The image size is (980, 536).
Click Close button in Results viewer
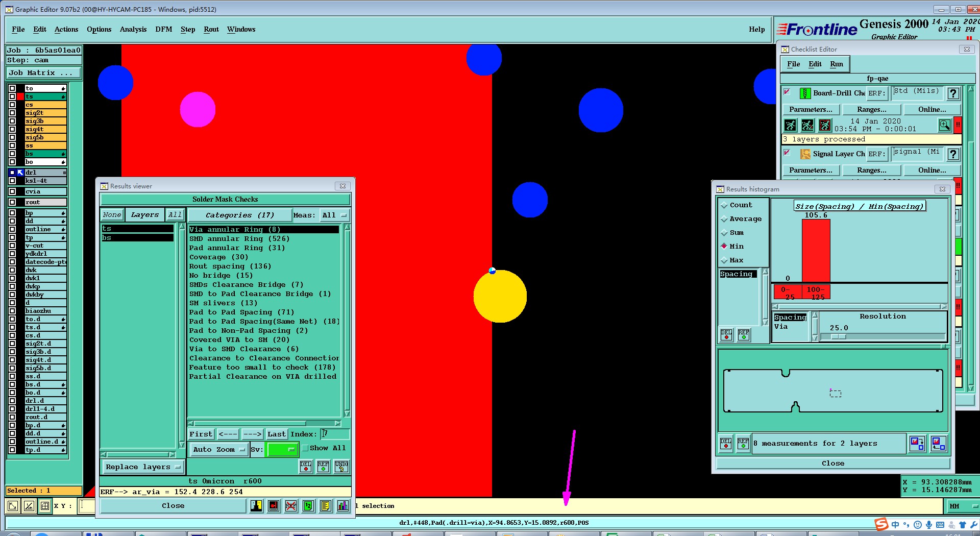[173, 506]
